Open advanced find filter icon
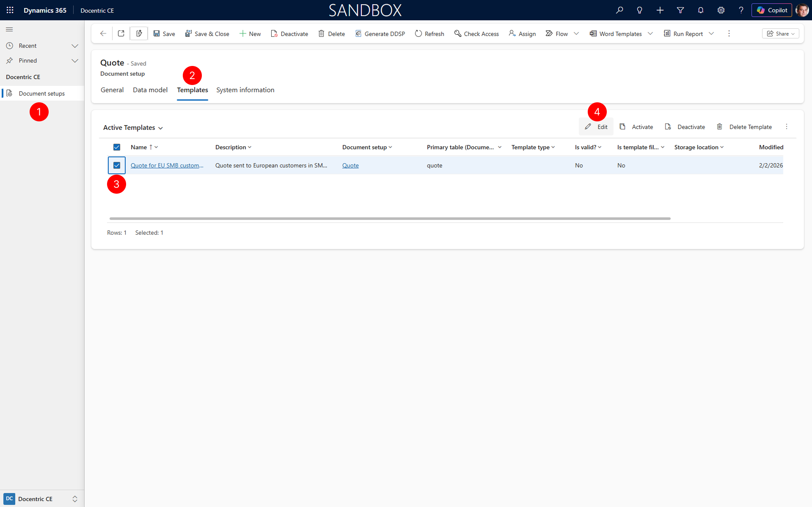The width and height of the screenshot is (812, 507). pyautogui.click(x=680, y=10)
